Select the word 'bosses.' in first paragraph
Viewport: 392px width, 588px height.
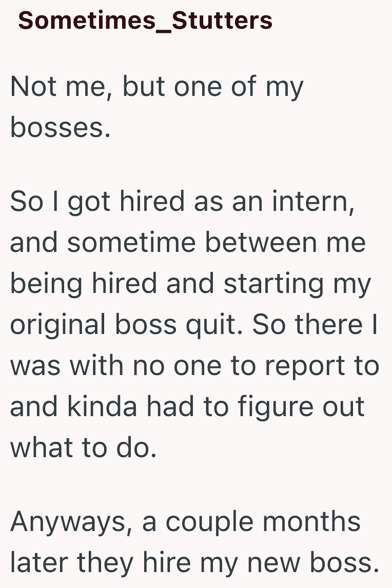pos(61,127)
